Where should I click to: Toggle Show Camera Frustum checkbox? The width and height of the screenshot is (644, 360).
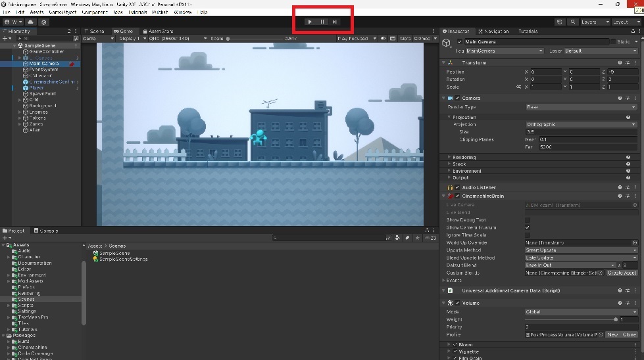528,227
